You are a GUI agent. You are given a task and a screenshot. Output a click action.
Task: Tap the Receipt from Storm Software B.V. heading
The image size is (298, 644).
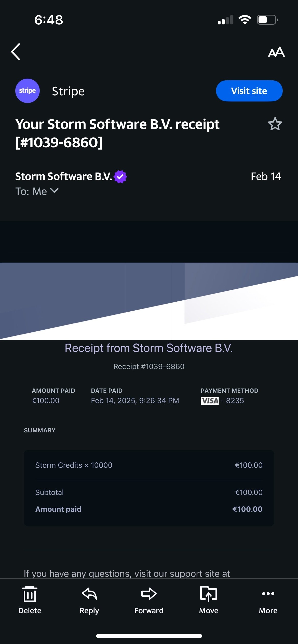(x=149, y=348)
